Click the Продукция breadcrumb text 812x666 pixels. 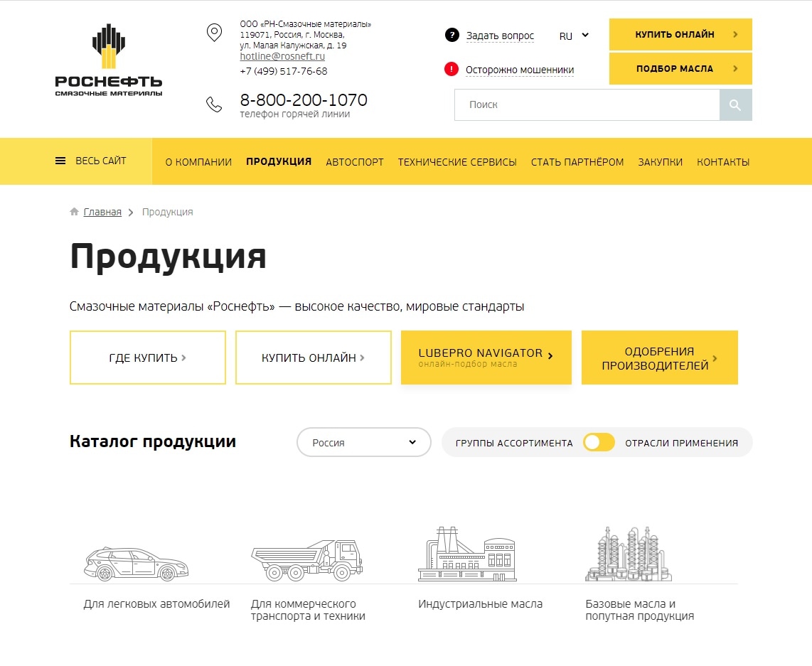coord(167,212)
